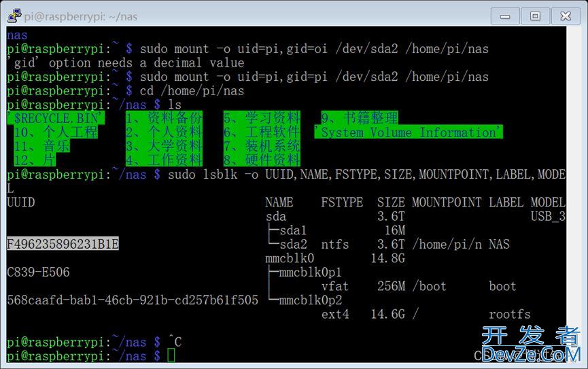Click the UUID starting with 568caafd-bab1
588x369 pixels.
pyautogui.click(x=133, y=300)
